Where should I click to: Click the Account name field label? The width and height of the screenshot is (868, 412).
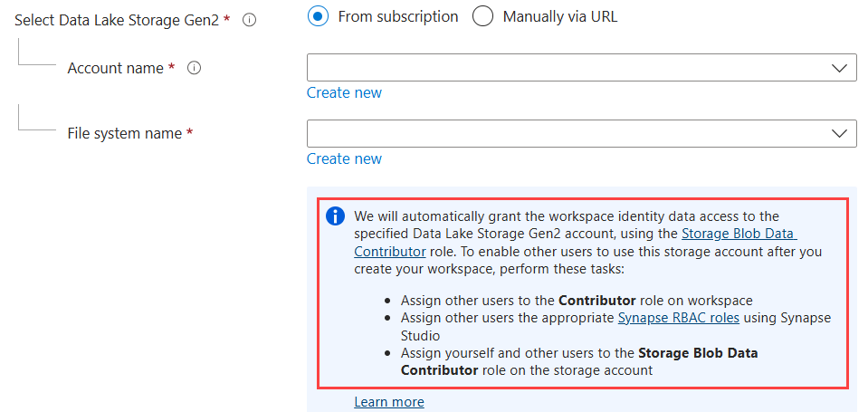(115, 68)
